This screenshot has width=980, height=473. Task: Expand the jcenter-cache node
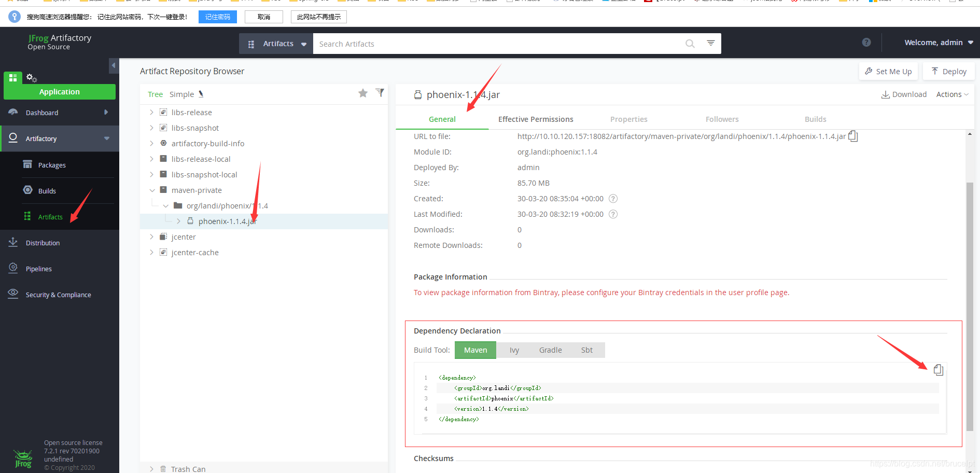(151, 252)
